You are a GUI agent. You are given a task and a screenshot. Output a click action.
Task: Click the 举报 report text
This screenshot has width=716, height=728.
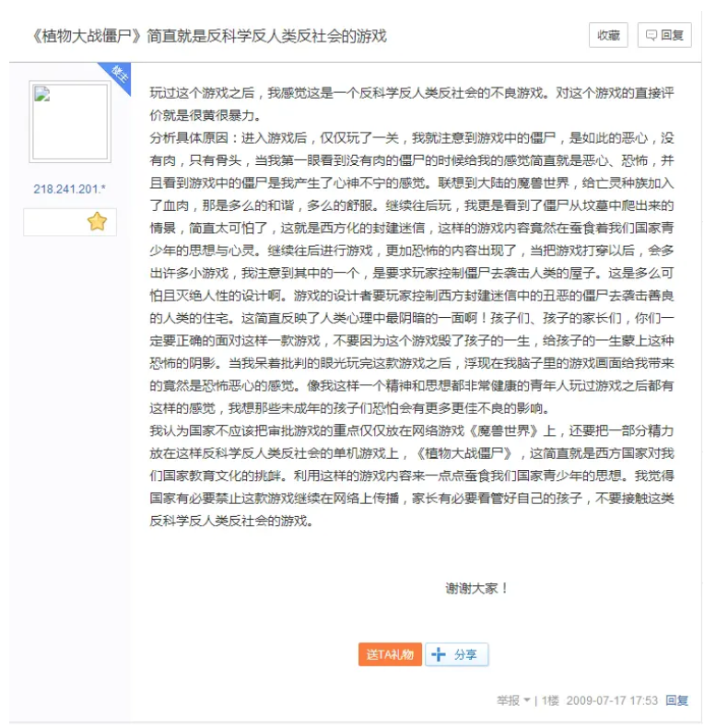[x=508, y=700]
